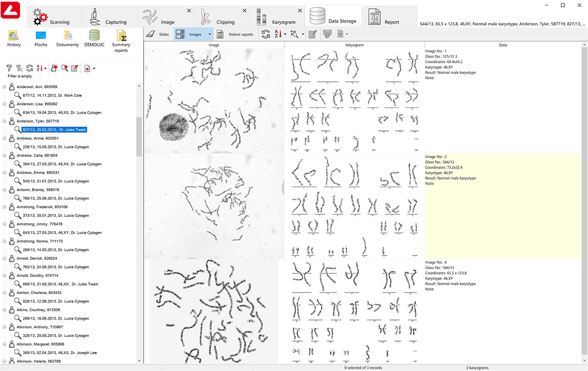Click the edit image data icon

pos(312,34)
